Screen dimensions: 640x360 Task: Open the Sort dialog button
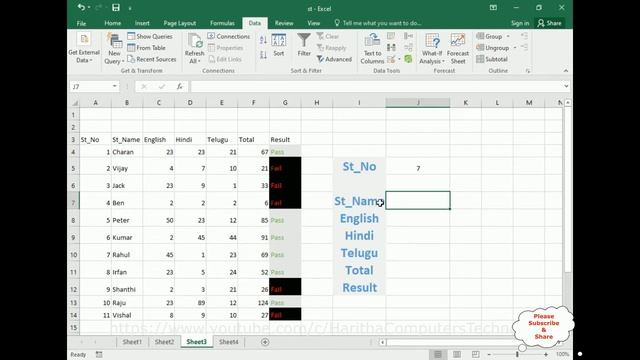[279, 45]
